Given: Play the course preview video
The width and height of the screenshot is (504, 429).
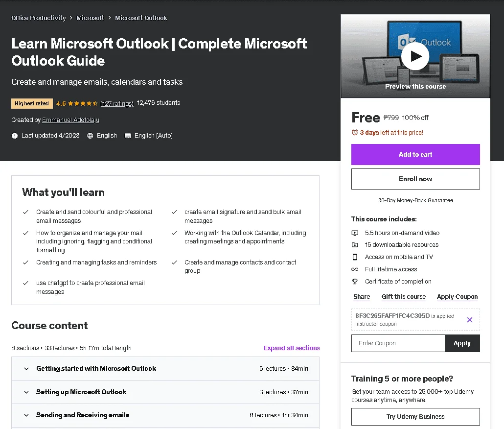Looking at the screenshot, I should [415, 56].
